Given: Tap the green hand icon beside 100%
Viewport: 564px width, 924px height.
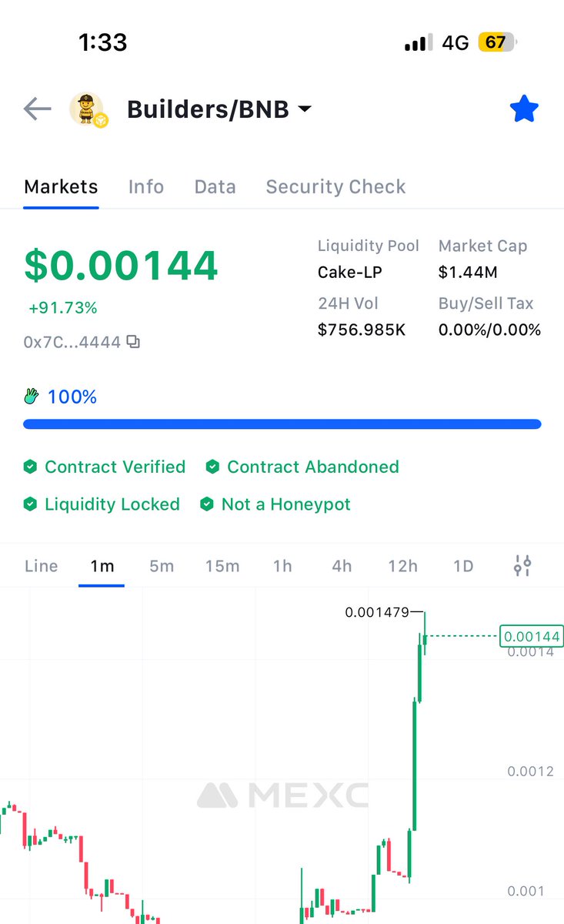Looking at the screenshot, I should coord(32,397).
